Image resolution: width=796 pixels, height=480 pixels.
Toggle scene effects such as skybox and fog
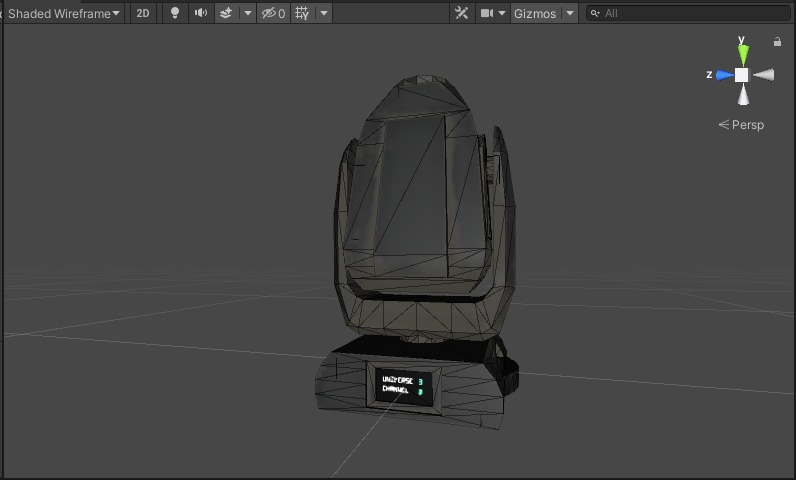(x=226, y=14)
